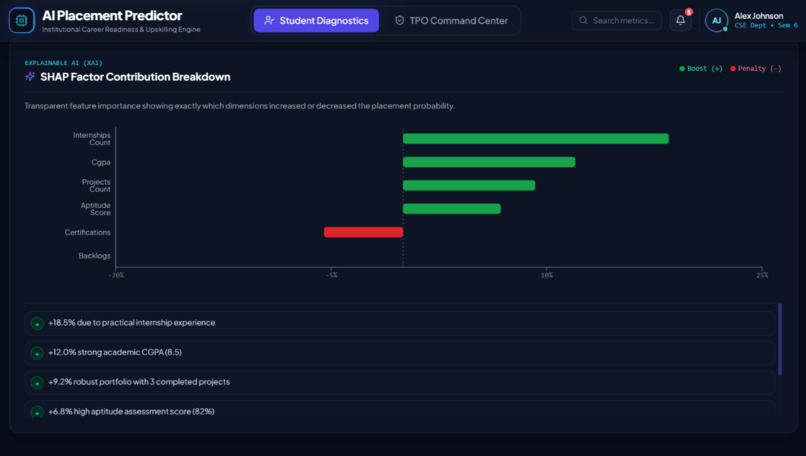Select the Internships Count green bar

click(536, 138)
